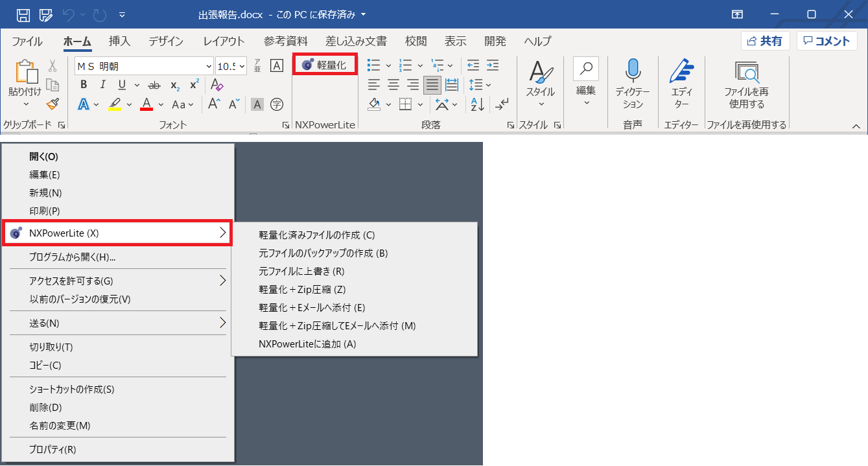The image size is (868, 466).
Task: Increase font size with grow icon
Action: click(214, 104)
